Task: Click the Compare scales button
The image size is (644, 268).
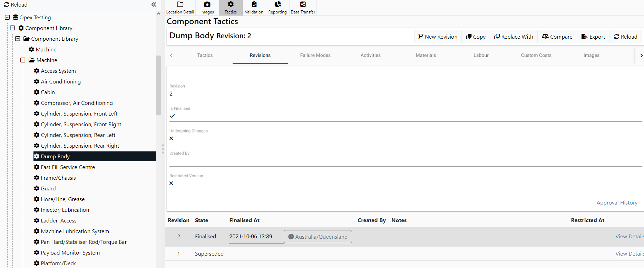Action: [557, 37]
